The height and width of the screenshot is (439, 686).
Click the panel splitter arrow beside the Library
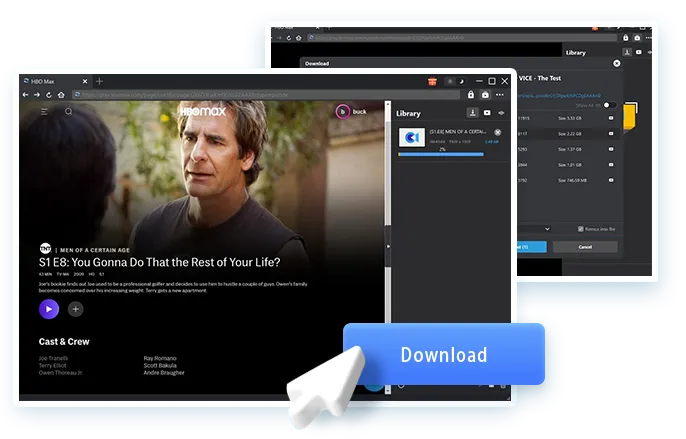(x=388, y=246)
